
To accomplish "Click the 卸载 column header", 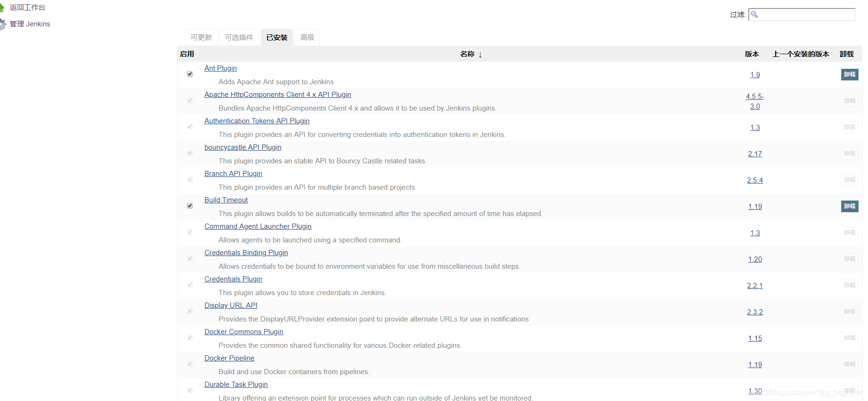I will click(x=846, y=54).
